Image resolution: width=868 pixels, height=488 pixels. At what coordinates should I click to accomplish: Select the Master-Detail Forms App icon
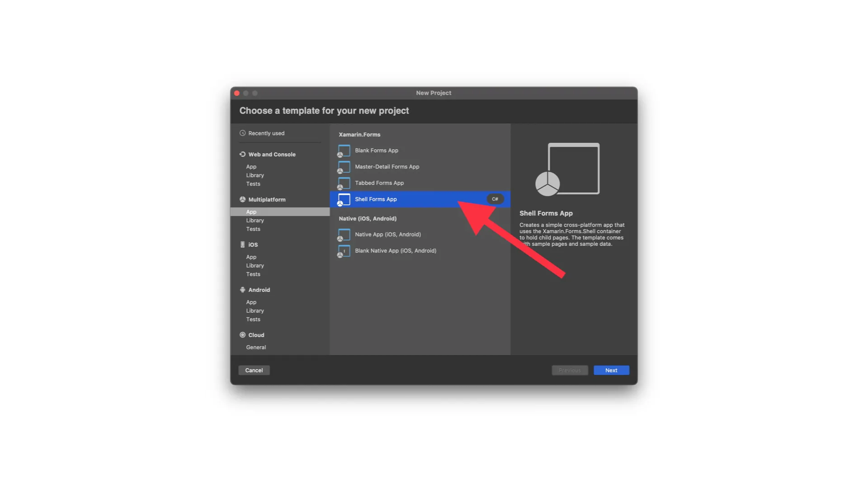click(344, 166)
